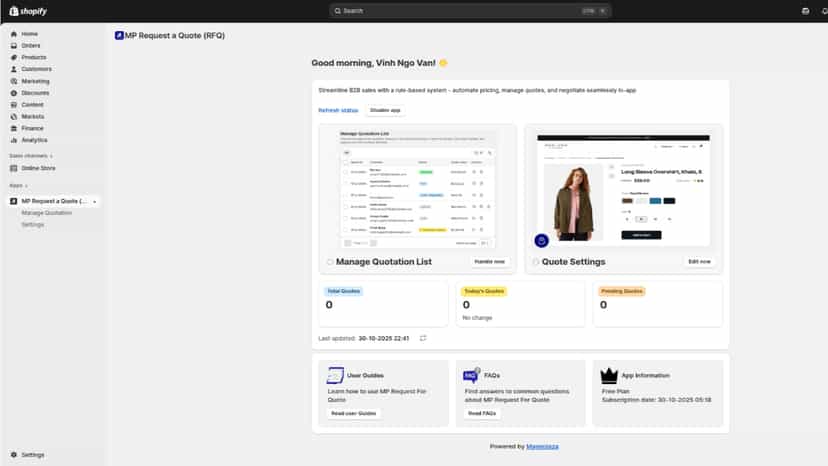The width and height of the screenshot is (828, 466).
Task: Click the MP Request a Quote (RFQ) page title
Action: coord(175,35)
